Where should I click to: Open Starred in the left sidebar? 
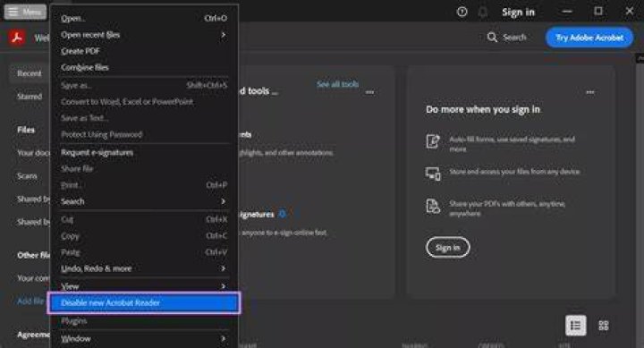click(30, 97)
